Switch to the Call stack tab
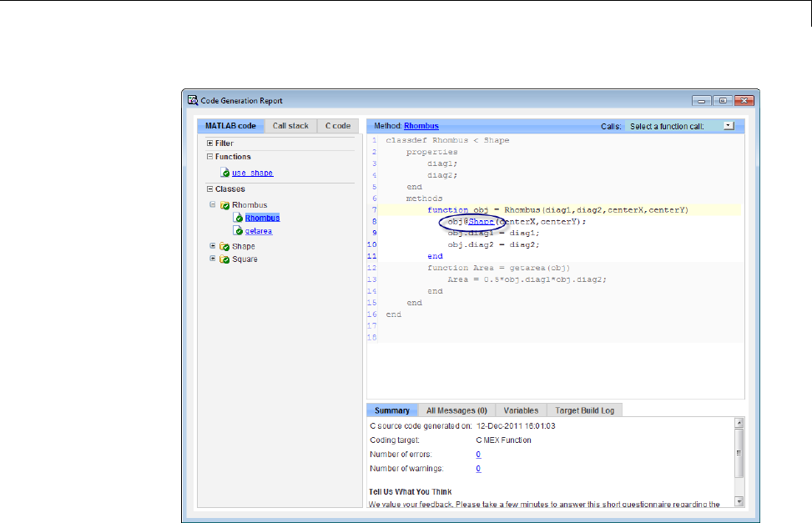Viewport: 812px width, 523px height. (x=290, y=126)
